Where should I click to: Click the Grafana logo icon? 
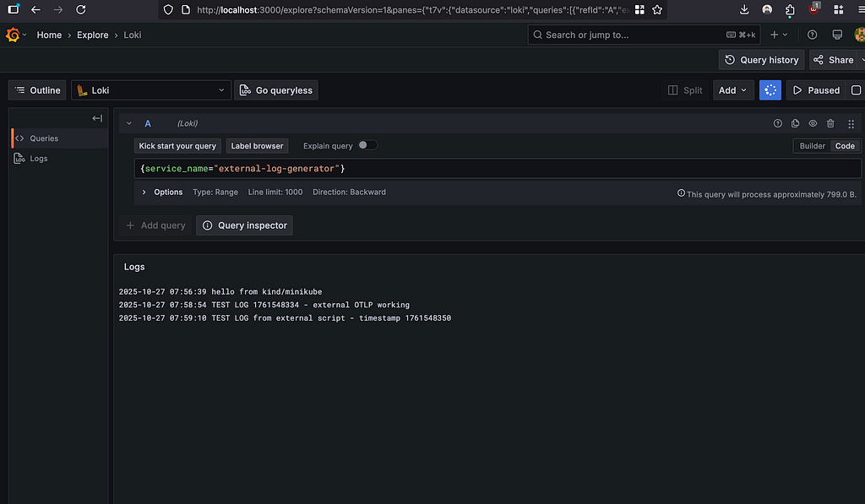click(x=13, y=35)
